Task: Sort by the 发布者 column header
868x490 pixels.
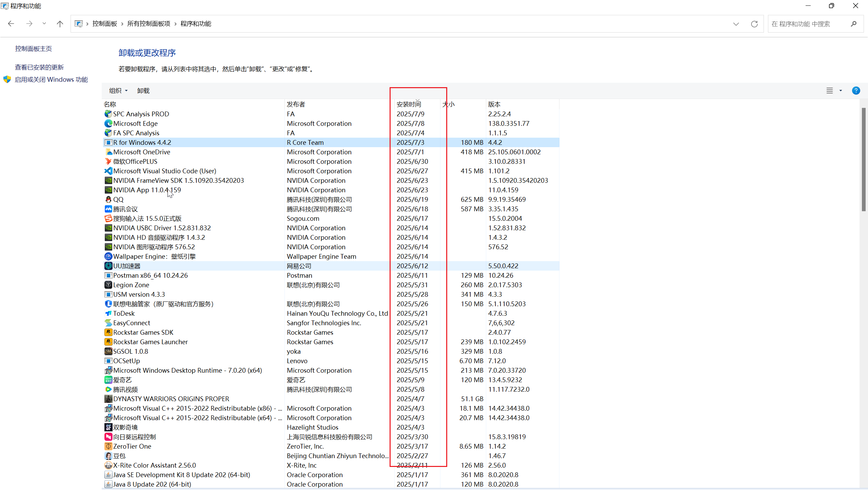Action: tap(339, 104)
